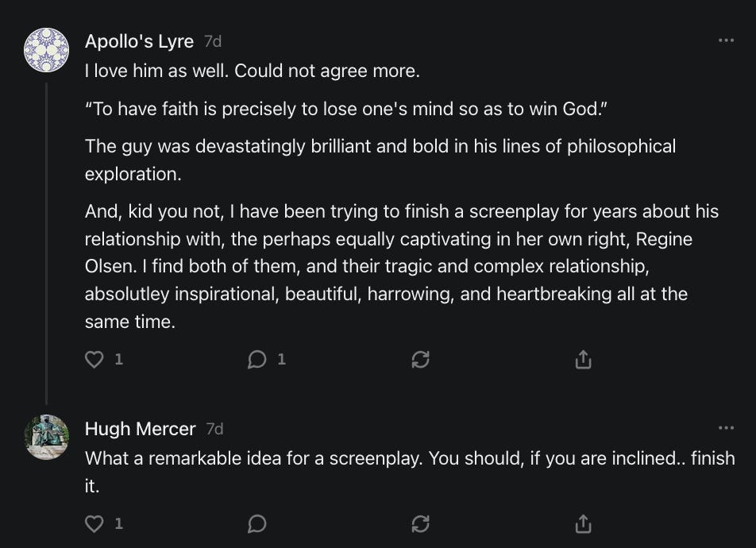Screen dimensions: 756x548
Task: Open the 7d timestamp on Hugh Mercer's reply
Action: pos(214,429)
